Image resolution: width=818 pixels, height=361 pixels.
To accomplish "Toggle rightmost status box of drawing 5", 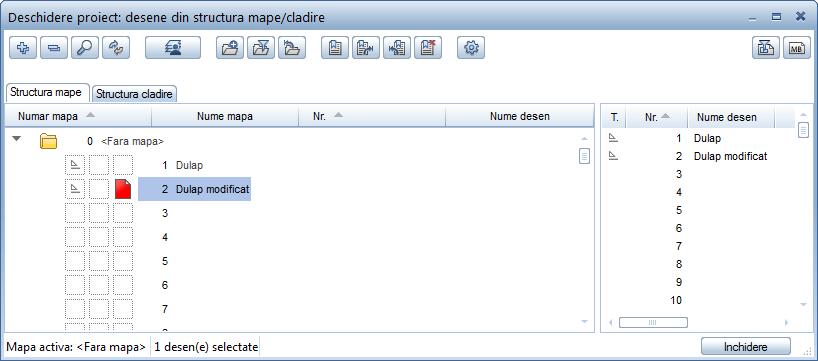I will coord(123,261).
